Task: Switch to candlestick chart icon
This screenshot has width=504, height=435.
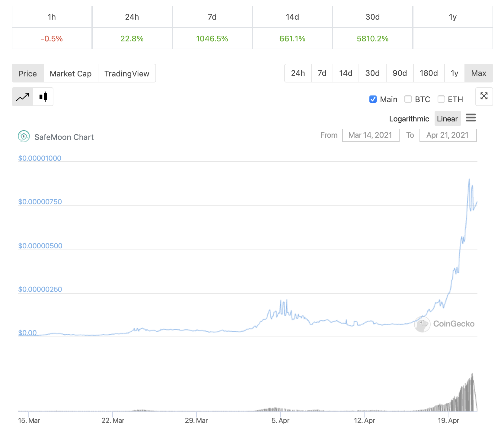Action: [43, 97]
